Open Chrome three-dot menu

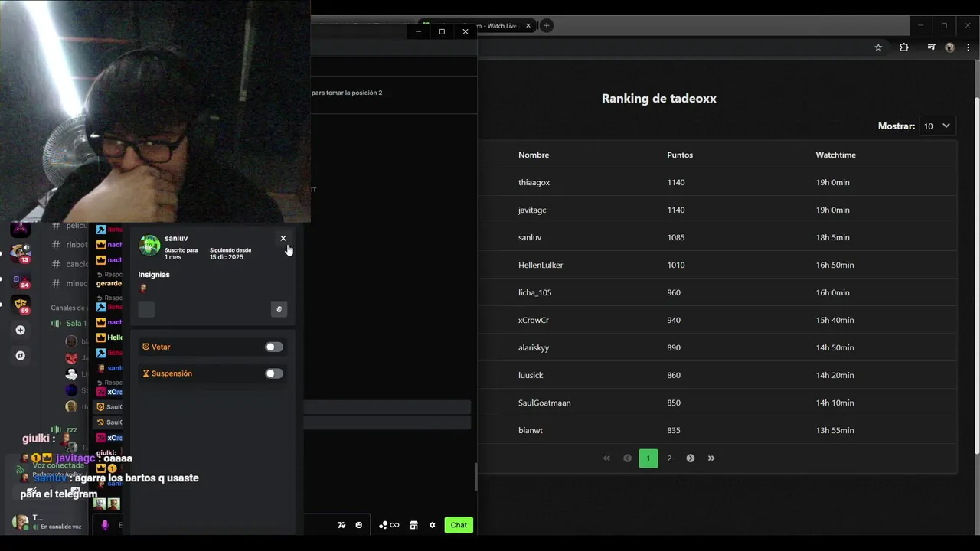click(x=969, y=47)
